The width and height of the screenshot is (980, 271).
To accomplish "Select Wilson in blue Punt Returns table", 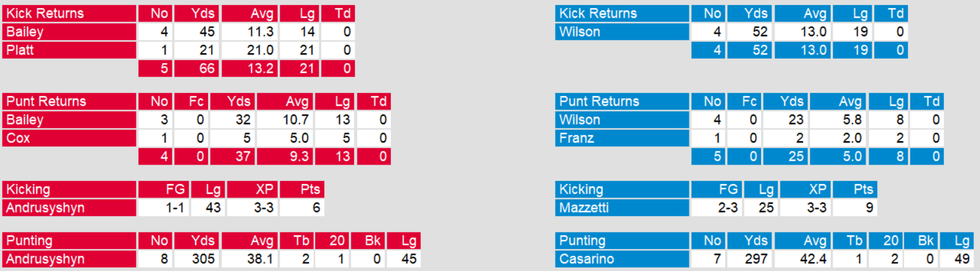I will (579, 120).
